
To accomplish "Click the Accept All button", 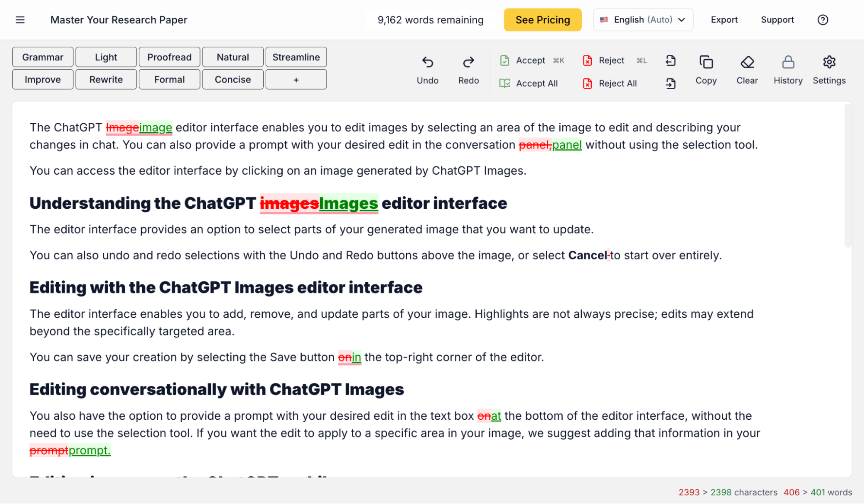I will (x=529, y=83).
